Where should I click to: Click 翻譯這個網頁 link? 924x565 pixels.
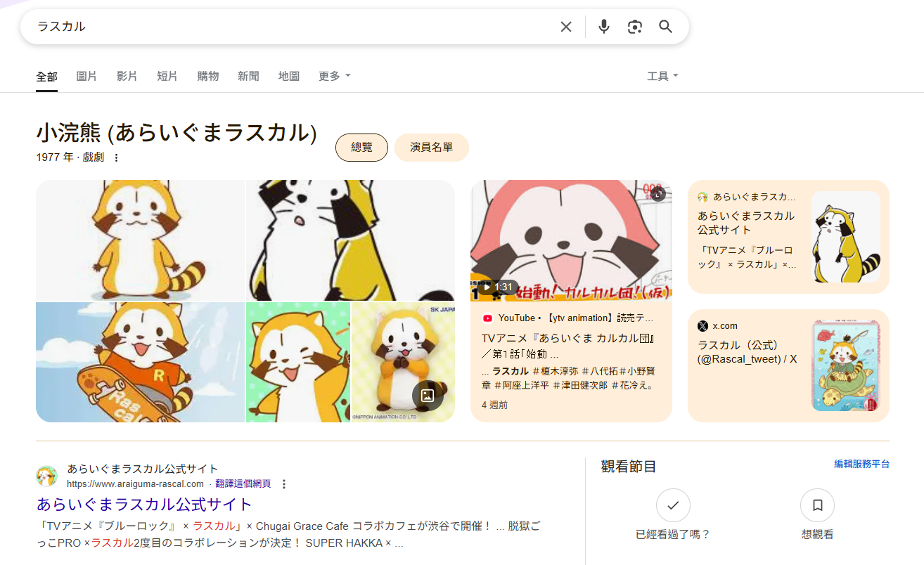pyautogui.click(x=243, y=484)
